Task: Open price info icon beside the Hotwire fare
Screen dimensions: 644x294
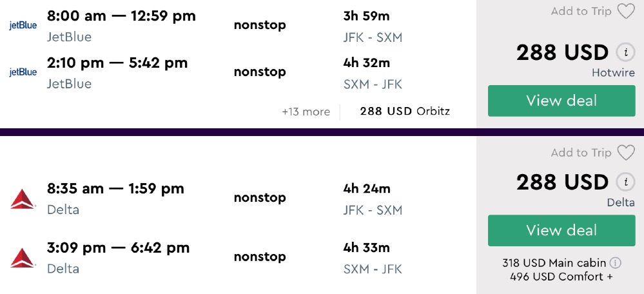Action: click(x=623, y=52)
